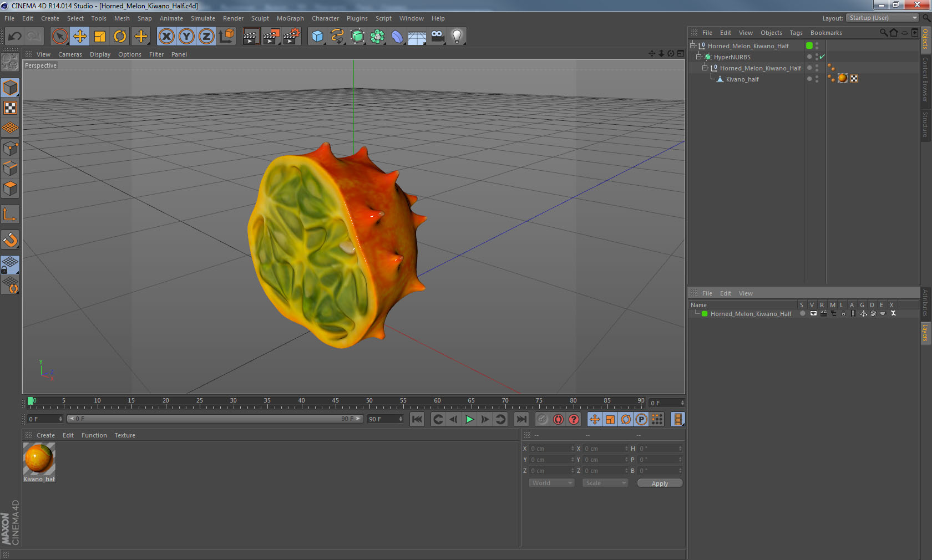Toggle Snap magnet icon
The height and width of the screenshot is (560, 932).
click(x=10, y=240)
